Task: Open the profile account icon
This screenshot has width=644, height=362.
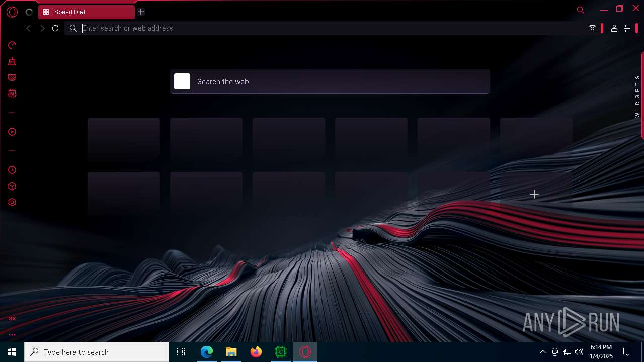Action: click(614, 28)
